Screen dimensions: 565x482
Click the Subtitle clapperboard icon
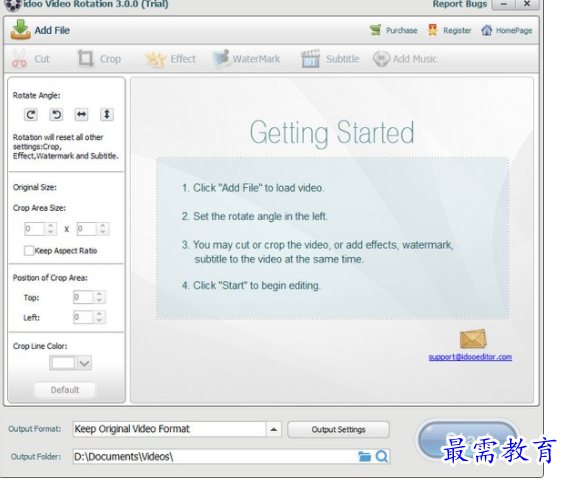[x=310, y=59]
